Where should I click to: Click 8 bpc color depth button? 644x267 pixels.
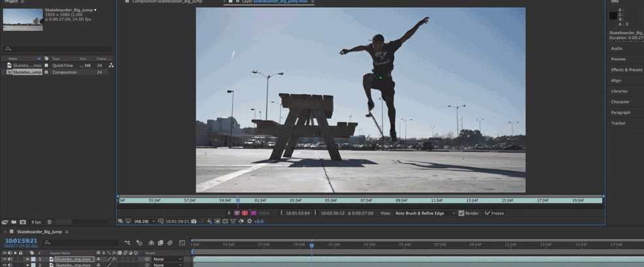[x=36, y=222]
